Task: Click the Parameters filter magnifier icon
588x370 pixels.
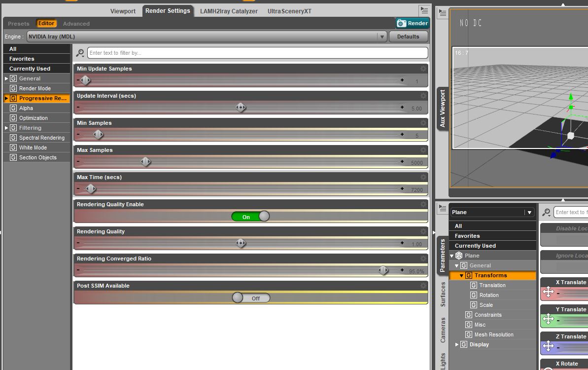Action: click(x=547, y=213)
